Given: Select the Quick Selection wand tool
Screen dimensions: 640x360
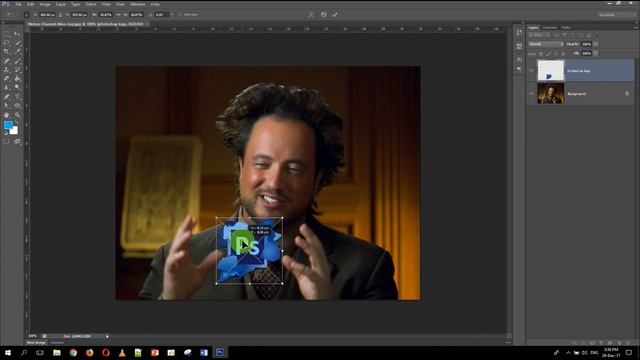Looking at the screenshot, I should tap(17, 43).
